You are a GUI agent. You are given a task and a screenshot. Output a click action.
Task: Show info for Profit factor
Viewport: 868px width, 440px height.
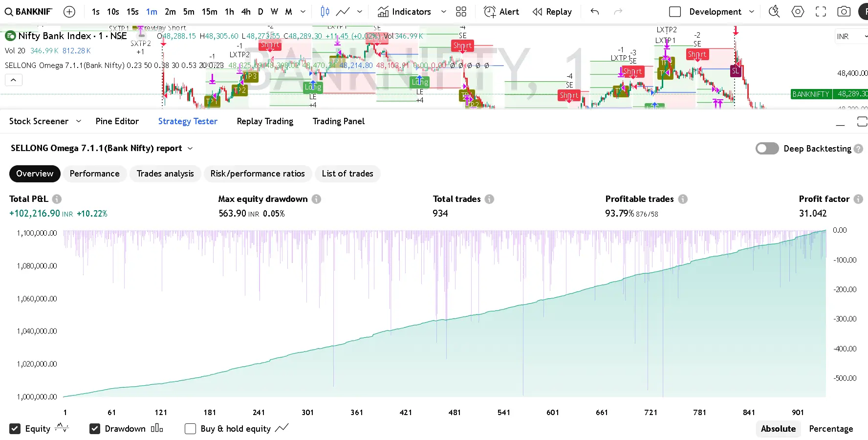tap(858, 199)
